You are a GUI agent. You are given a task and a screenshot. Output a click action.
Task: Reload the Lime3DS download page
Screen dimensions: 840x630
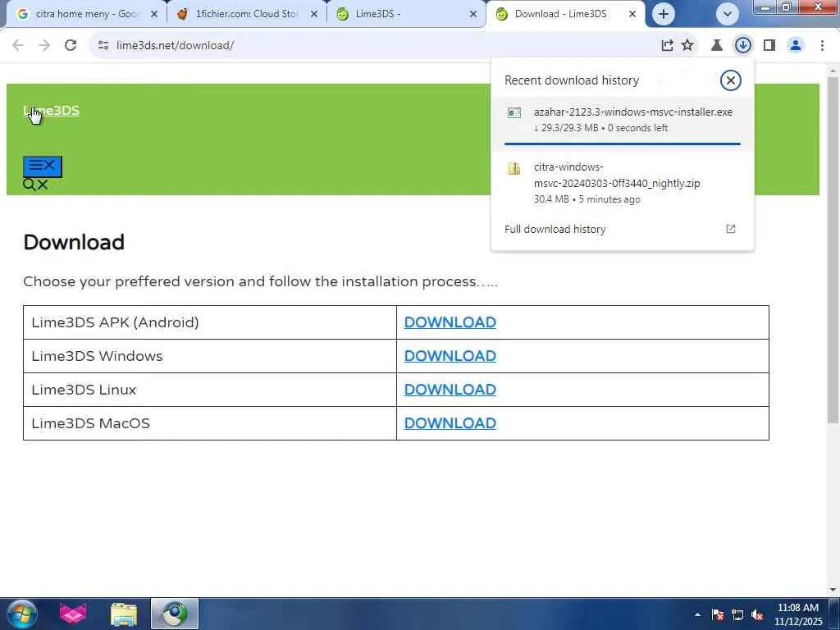tap(71, 46)
